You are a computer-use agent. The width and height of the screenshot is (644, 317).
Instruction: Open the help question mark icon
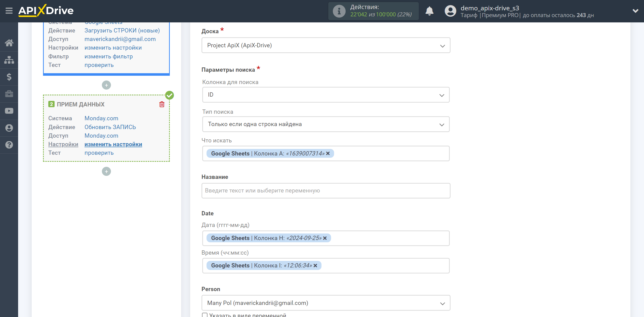[9, 145]
